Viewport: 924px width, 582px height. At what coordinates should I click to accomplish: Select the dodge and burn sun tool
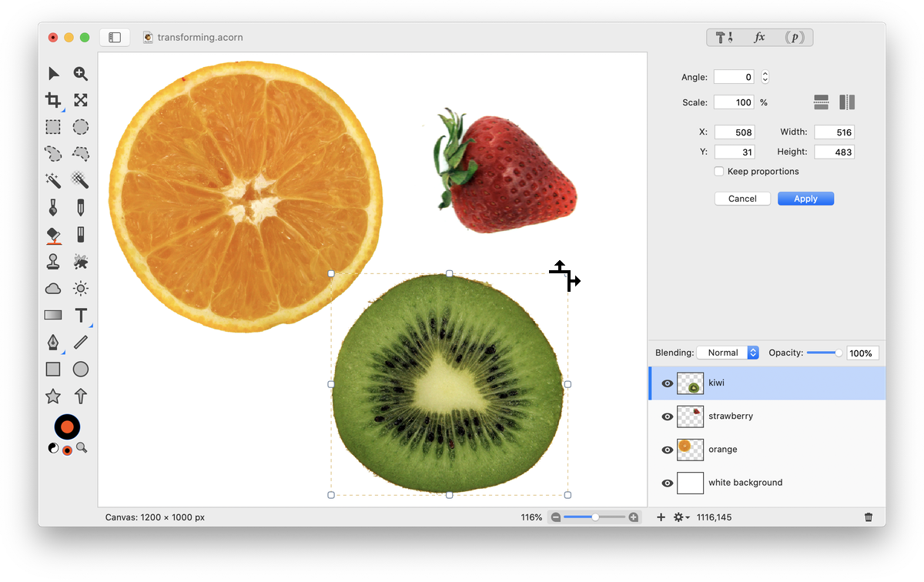80,289
